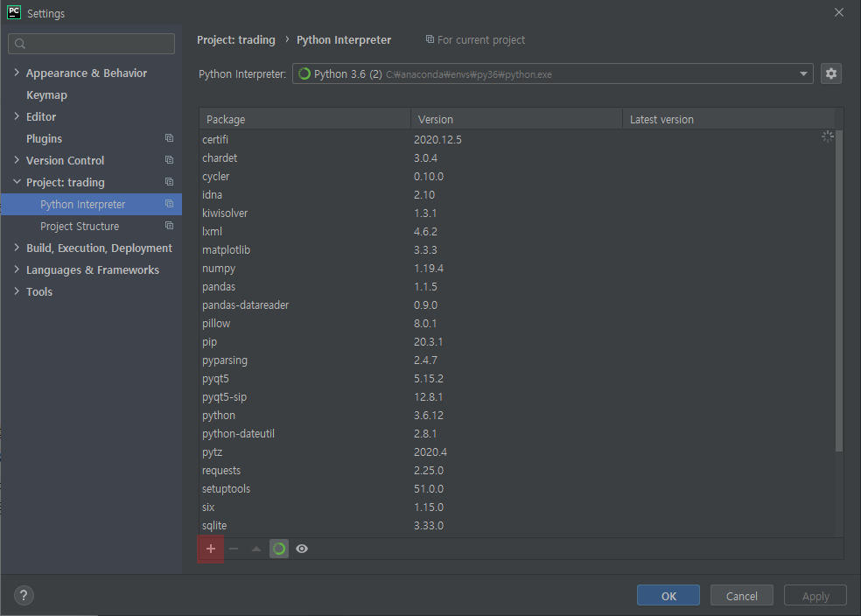Click the Apply button
The height and width of the screenshot is (616, 861).
tap(815, 596)
